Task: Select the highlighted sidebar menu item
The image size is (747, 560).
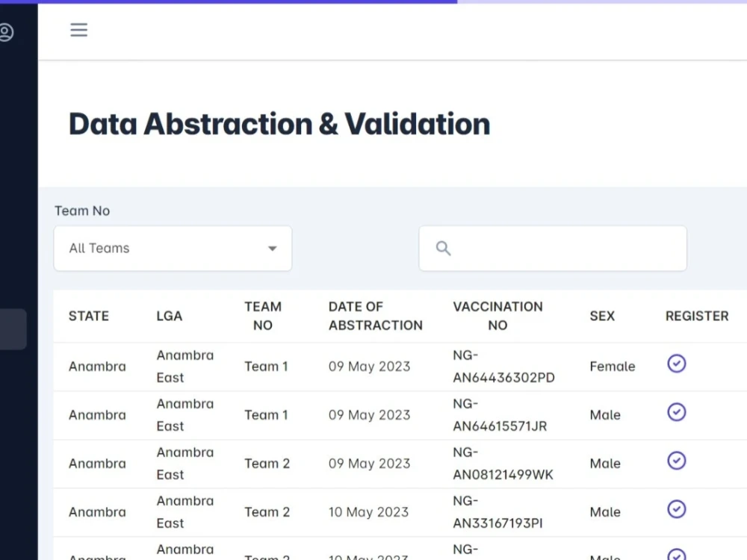Action: [13, 329]
